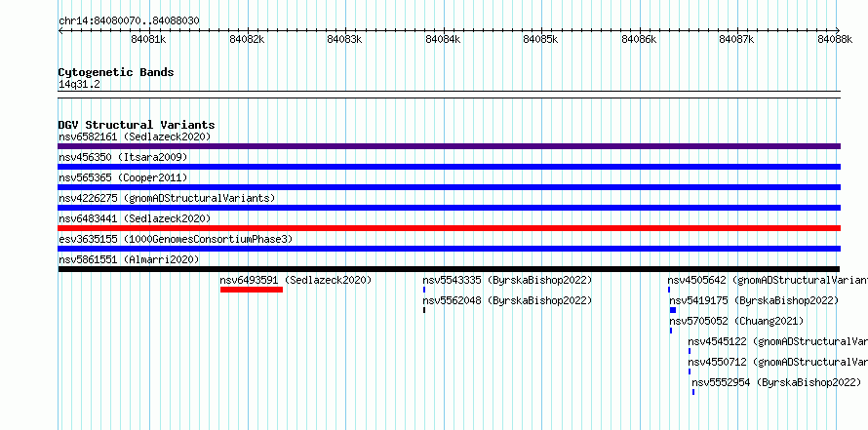
Task: Click the blue bar under nsv456350
Action: pyautogui.click(x=449, y=167)
